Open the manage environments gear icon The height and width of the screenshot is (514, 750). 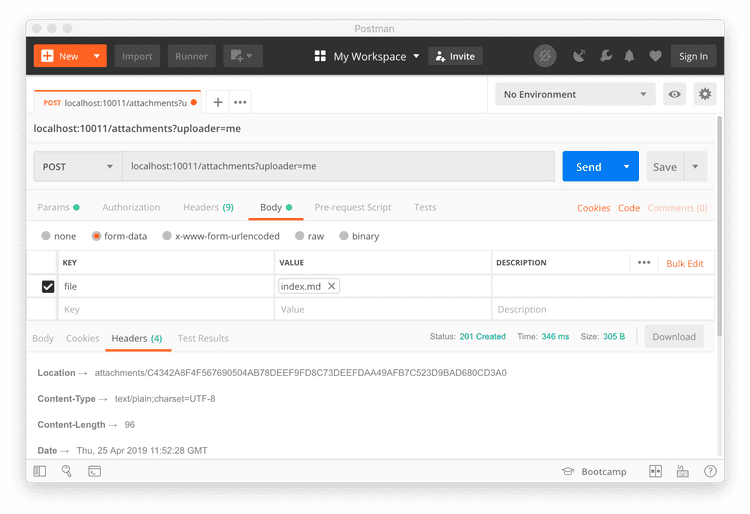(705, 94)
